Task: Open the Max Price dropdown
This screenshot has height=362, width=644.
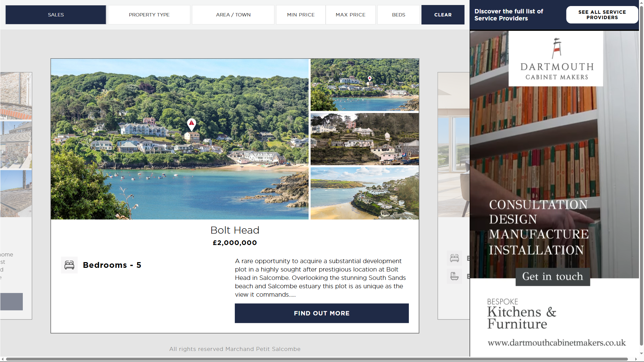Action: [351, 15]
